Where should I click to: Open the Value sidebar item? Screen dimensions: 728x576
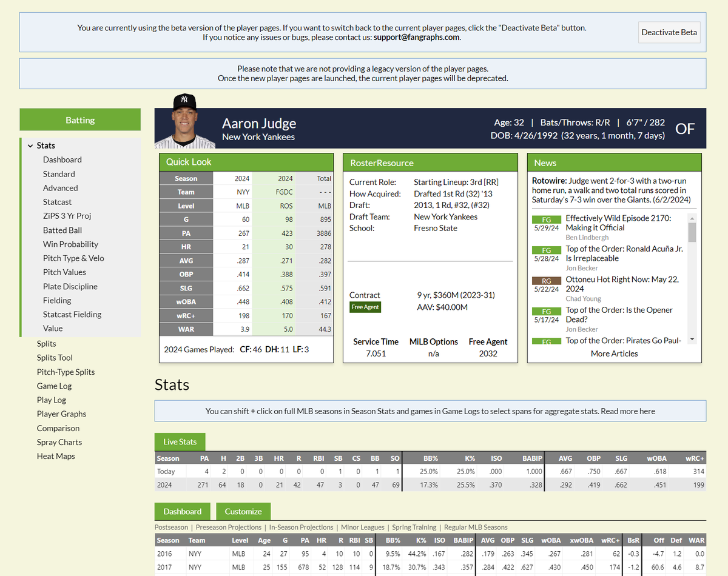pos(53,328)
